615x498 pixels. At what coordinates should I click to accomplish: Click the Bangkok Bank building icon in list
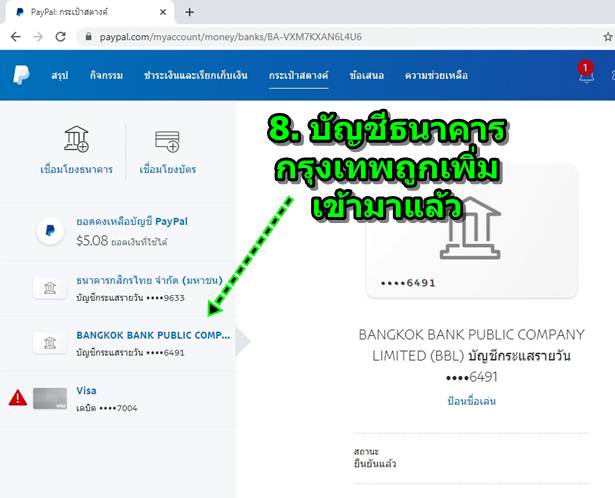tap(50, 343)
